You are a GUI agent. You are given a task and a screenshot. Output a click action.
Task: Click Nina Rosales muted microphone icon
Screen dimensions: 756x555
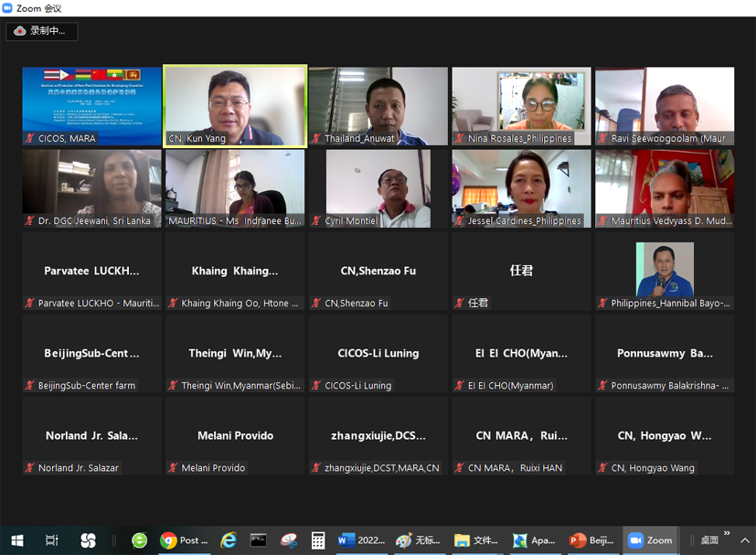(460, 139)
